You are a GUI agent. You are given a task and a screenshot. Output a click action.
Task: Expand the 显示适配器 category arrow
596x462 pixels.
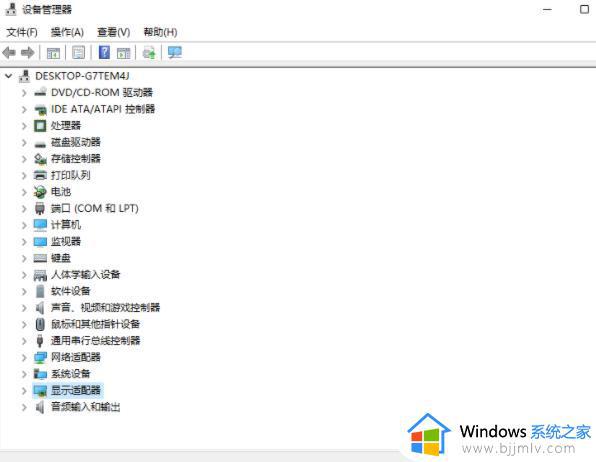pos(24,391)
